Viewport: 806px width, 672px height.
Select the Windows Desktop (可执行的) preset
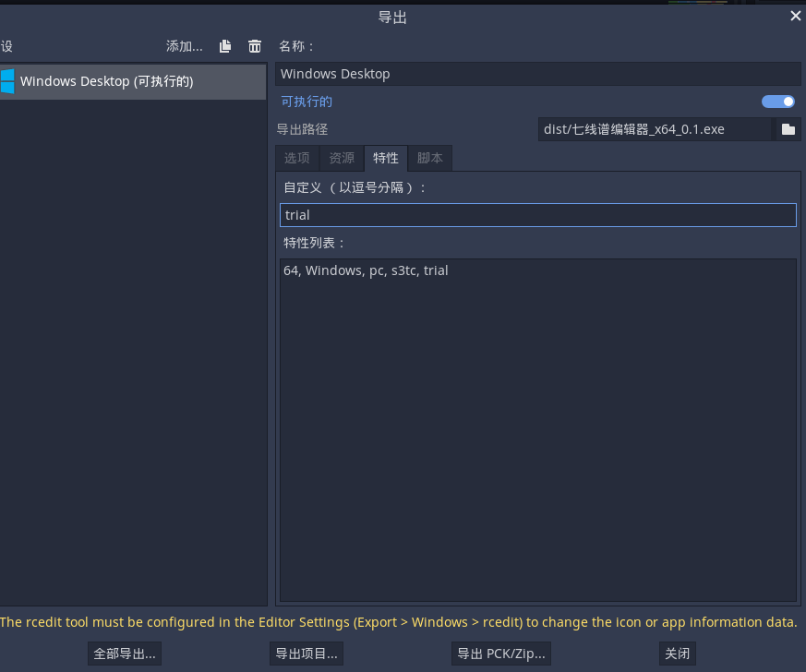click(133, 81)
